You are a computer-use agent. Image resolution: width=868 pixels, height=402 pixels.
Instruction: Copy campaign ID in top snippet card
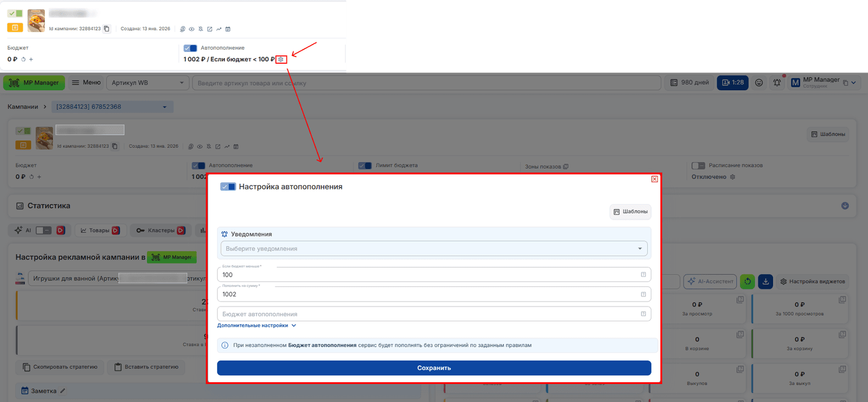pyautogui.click(x=106, y=29)
